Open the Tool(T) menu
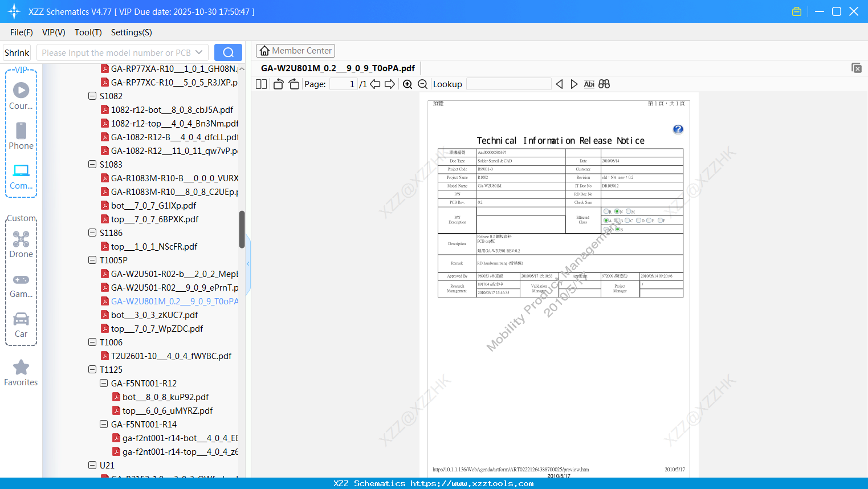Viewport: 868px width, 489px height. click(88, 32)
